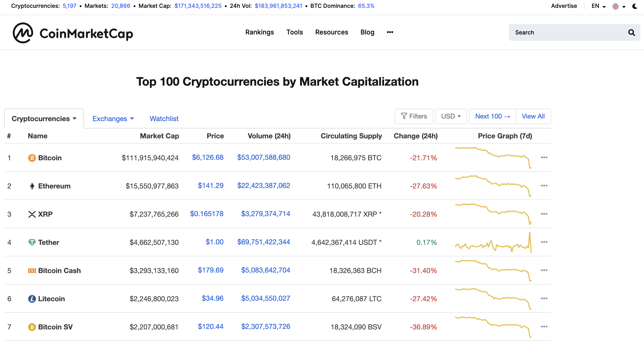Screen dimensions: 644x343
Task: Open Bitcoin row options ellipsis
Action: [x=544, y=158]
